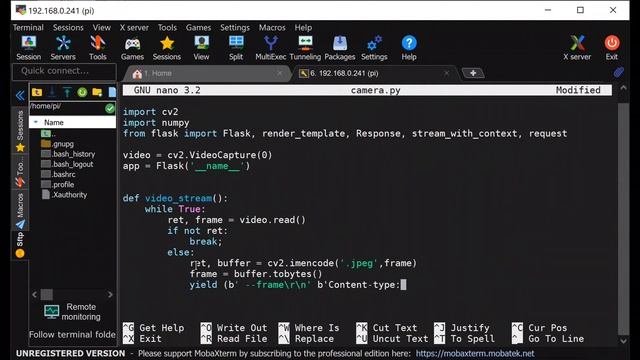Select the .gnupg folder
Viewport: 640px width, 360px height.
[x=58, y=144]
